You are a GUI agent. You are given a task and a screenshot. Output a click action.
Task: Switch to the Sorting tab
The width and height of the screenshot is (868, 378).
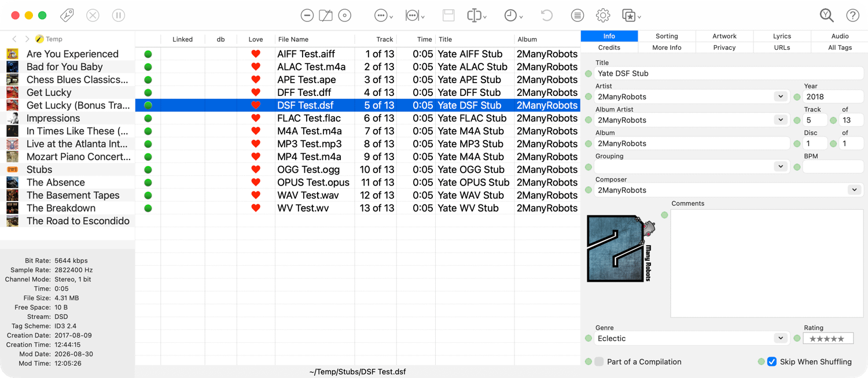[667, 36]
